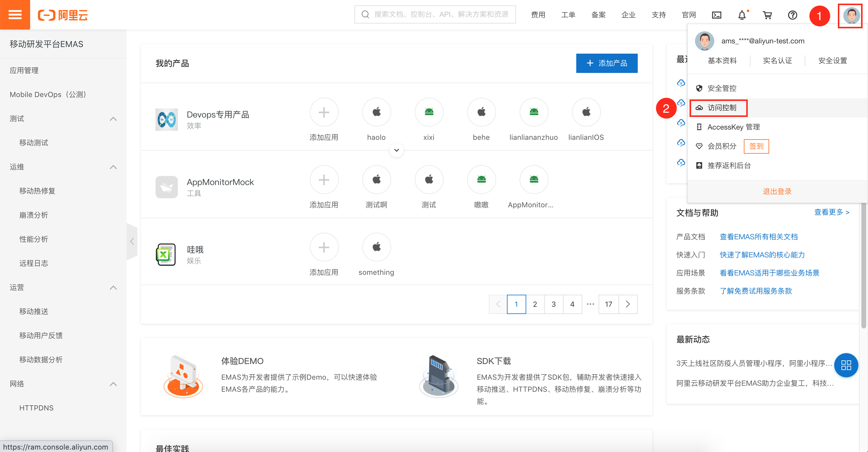Open the behe iOS app icon

[x=481, y=112]
